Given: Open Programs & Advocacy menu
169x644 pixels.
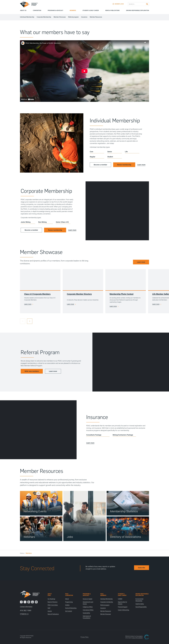Looking at the screenshot, I should tap(55, 10).
